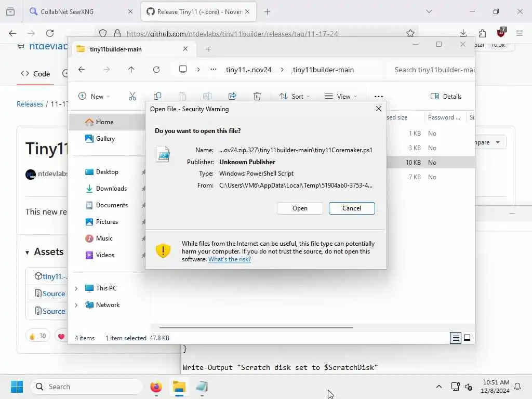This screenshot has width=532, height=399.
Task: Select the file row showing 10 KB
Action: click(430, 163)
